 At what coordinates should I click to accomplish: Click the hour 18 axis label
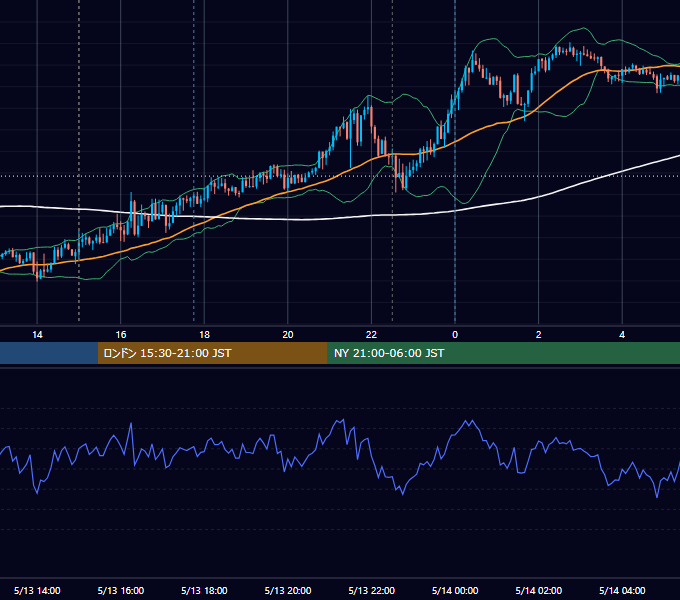click(x=204, y=335)
